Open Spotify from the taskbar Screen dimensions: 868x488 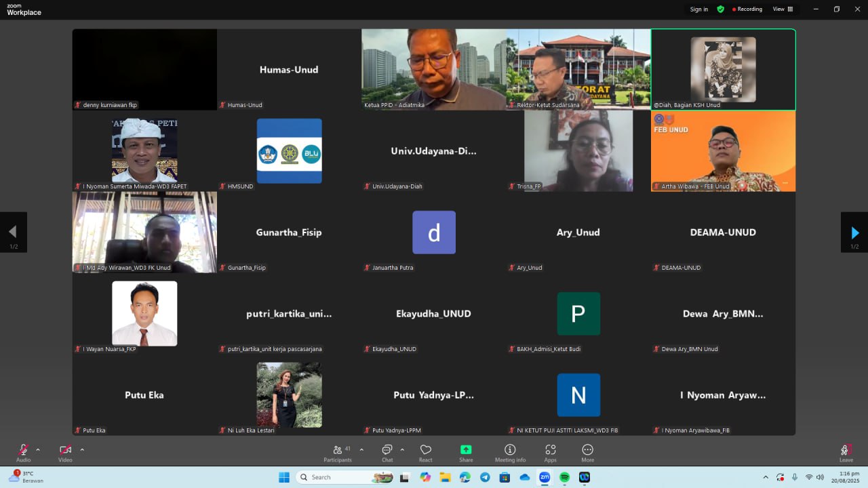[x=564, y=477]
